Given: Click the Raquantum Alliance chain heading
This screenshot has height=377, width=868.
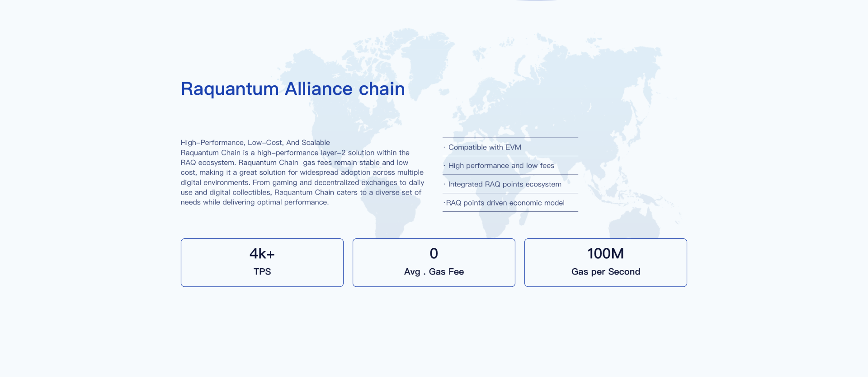Looking at the screenshot, I should click(x=292, y=89).
